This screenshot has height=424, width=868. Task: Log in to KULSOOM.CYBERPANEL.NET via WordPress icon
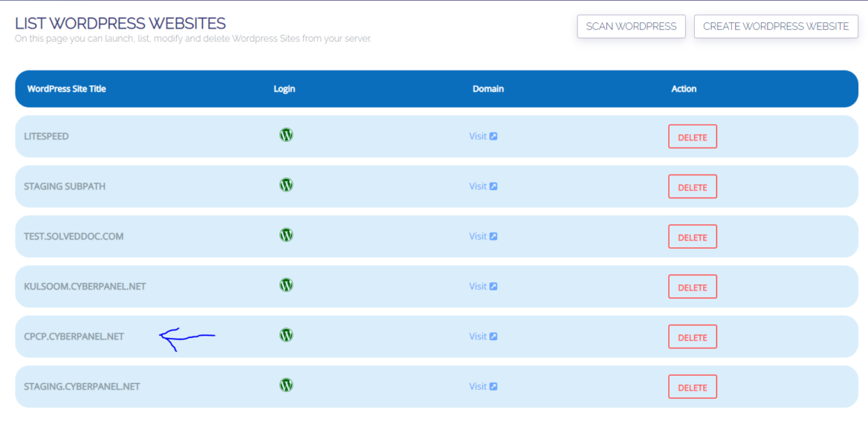pyautogui.click(x=286, y=284)
